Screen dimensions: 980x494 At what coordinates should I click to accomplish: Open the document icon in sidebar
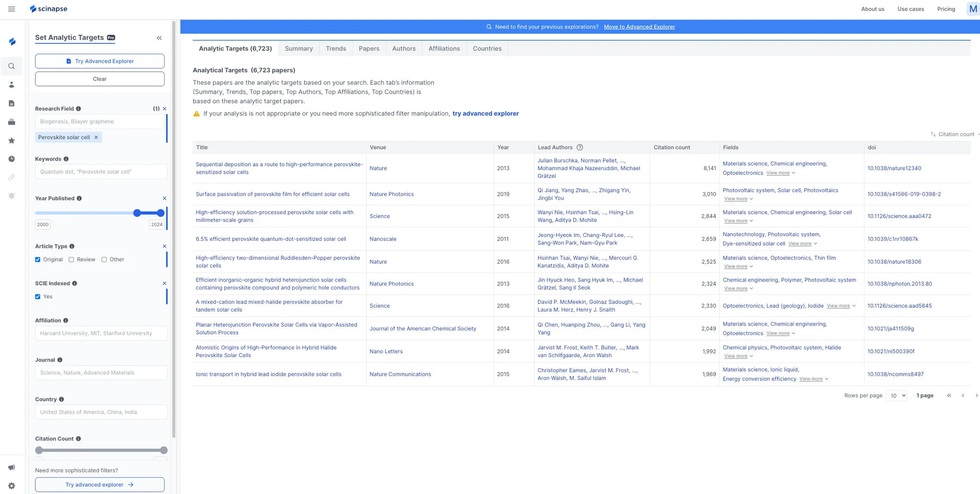tap(11, 103)
